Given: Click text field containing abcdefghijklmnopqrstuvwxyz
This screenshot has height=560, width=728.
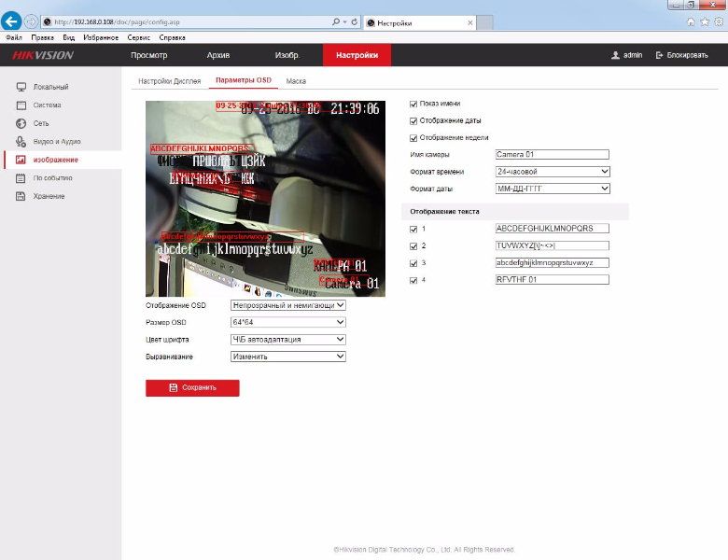Looking at the screenshot, I should 552,263.
